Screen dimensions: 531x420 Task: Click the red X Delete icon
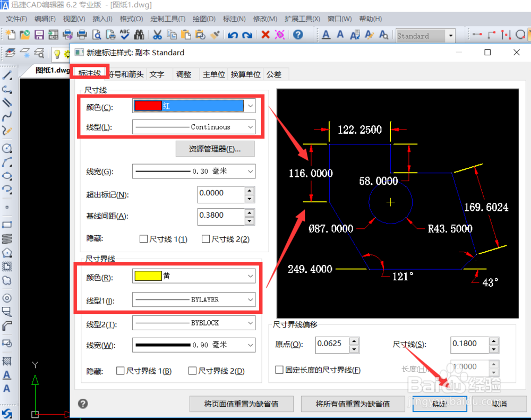(x=265, y=35)
